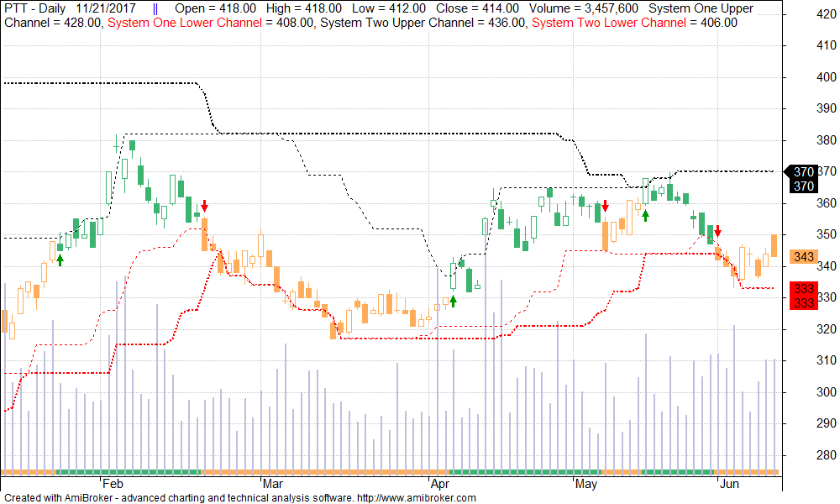Click the Apr label on the date axis
The image size is (840, 504).
point(439,485)
